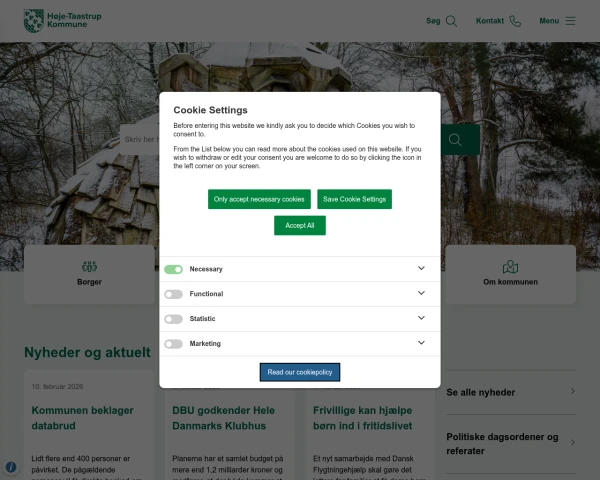Click the Necessary category label

pos(206,269)
